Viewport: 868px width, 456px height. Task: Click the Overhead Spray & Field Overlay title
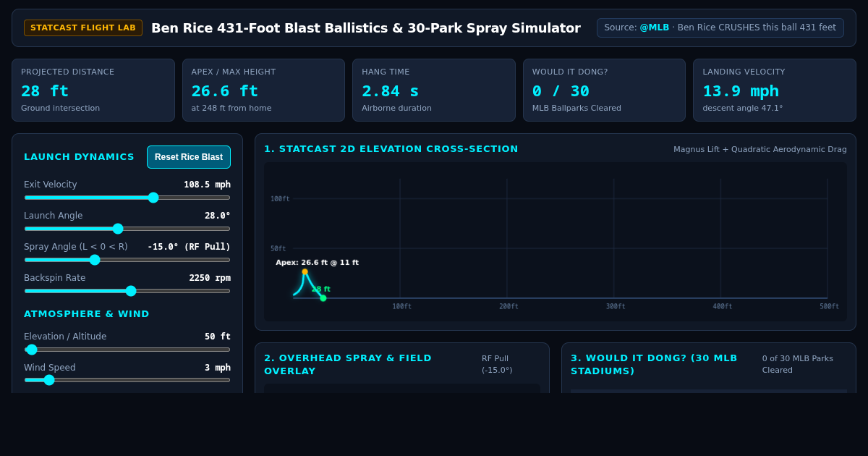[x=348, y=365]
